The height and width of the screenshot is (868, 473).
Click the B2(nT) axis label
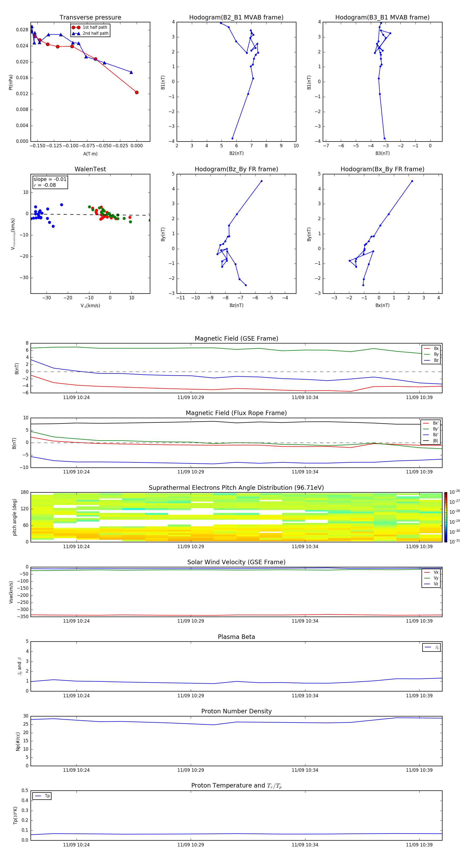(x=236, y=153)
